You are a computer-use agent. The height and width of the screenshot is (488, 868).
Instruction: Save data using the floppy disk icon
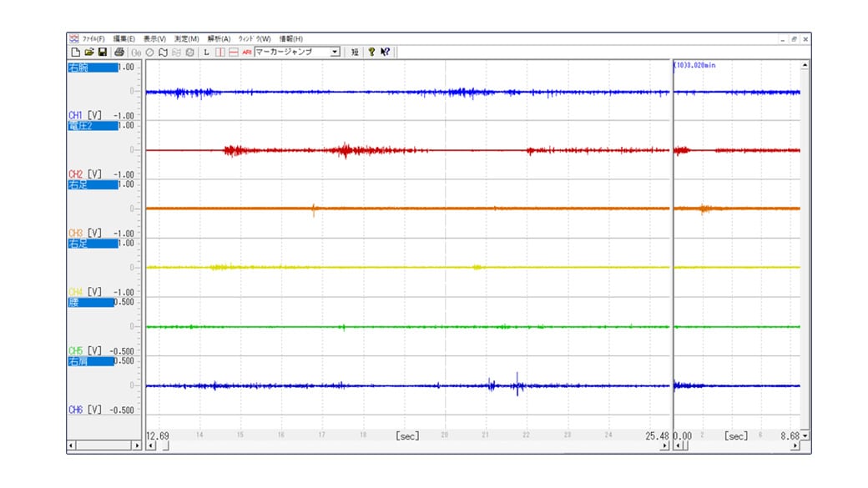(x=102, y=52)
